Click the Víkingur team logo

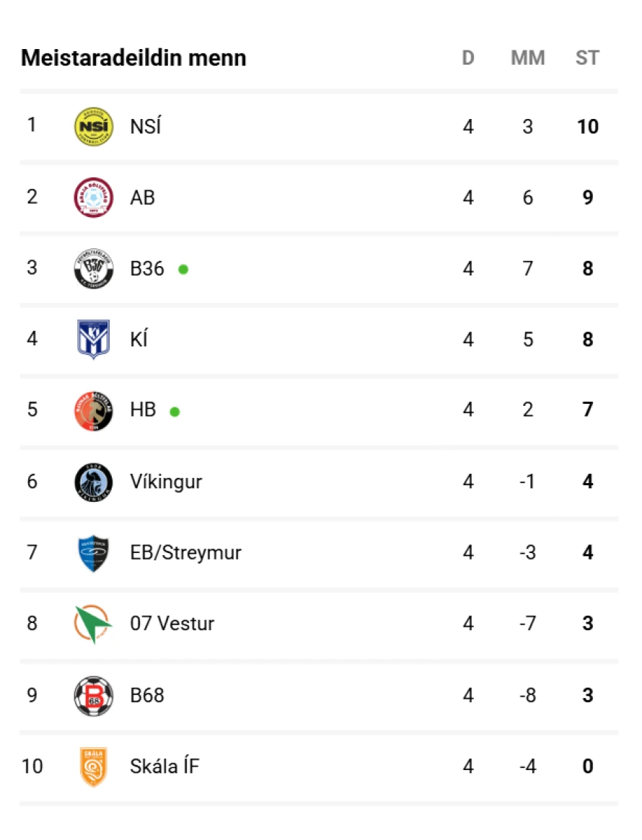[94, 482]
